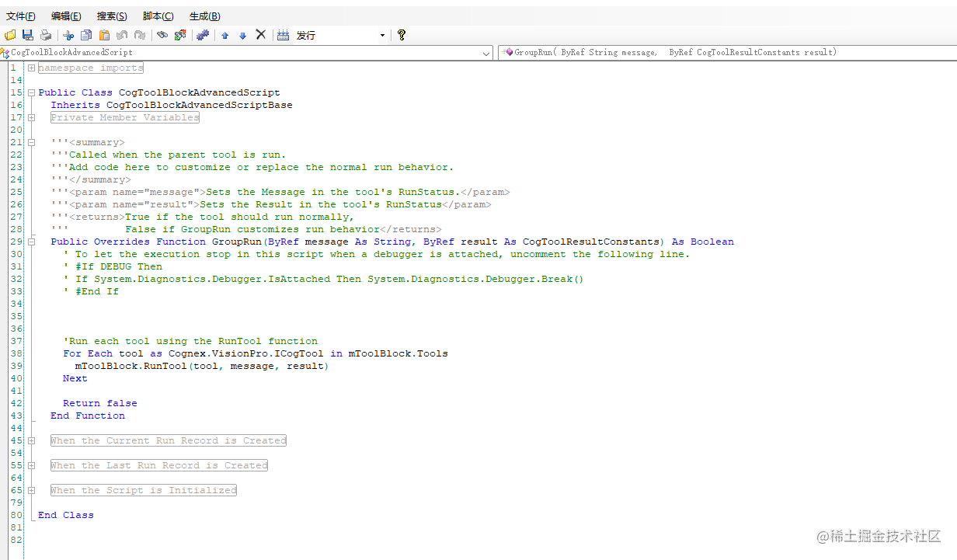Copy text using the Copy icon
957x560 pixels.
click(85, 34)
